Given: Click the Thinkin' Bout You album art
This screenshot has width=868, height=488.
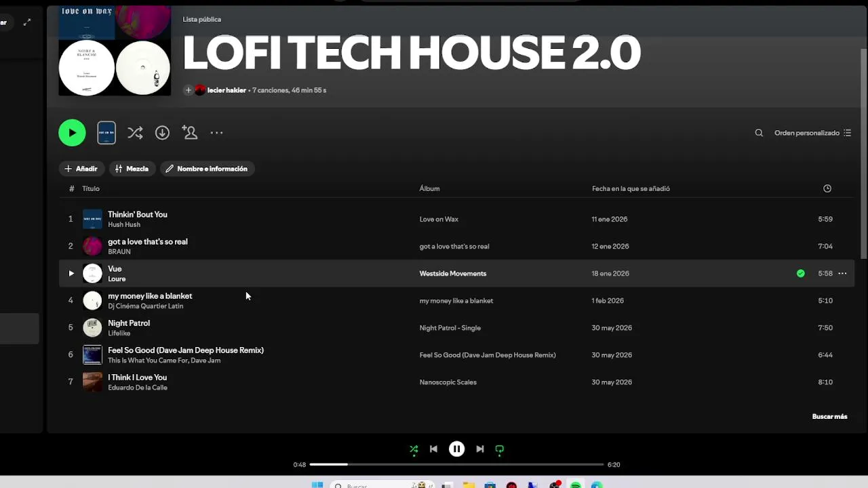Looking at the screenshot, I should tap(92, 219).
